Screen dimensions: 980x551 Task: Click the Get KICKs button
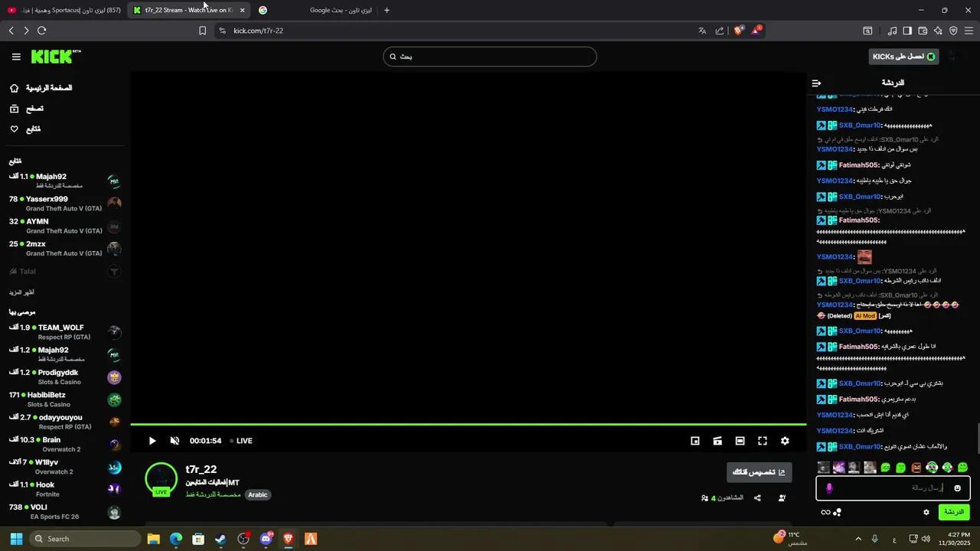tap(904, 57)
